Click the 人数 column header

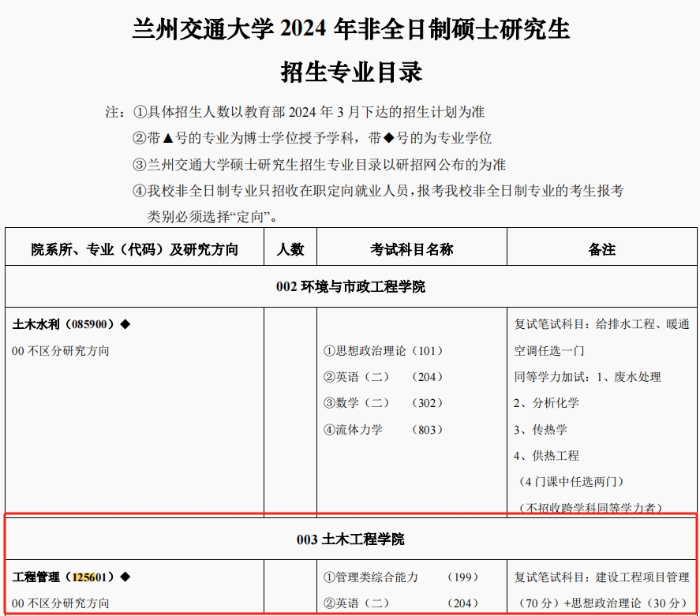[290, 249]
